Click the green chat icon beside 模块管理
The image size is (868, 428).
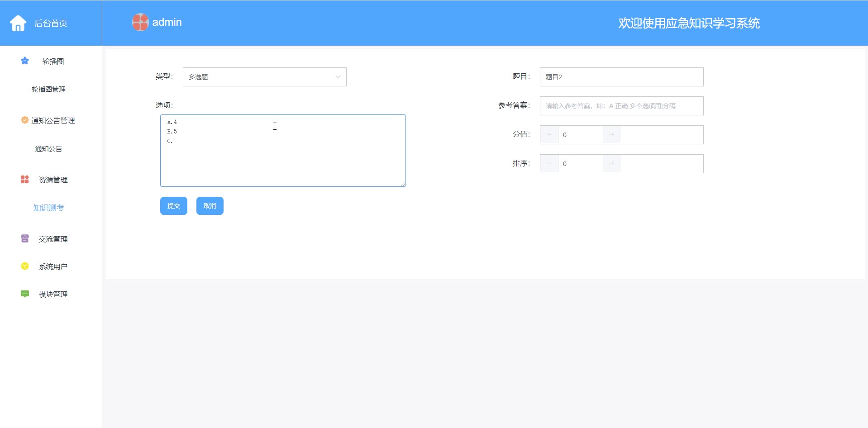[x=25, y=294]
